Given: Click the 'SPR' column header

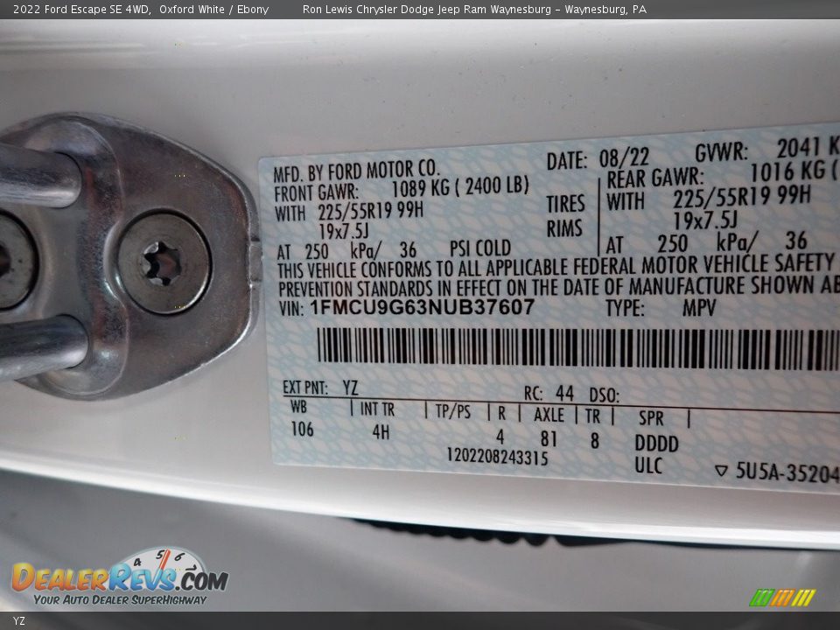Looking at the screenshot, I should point(651,418).
